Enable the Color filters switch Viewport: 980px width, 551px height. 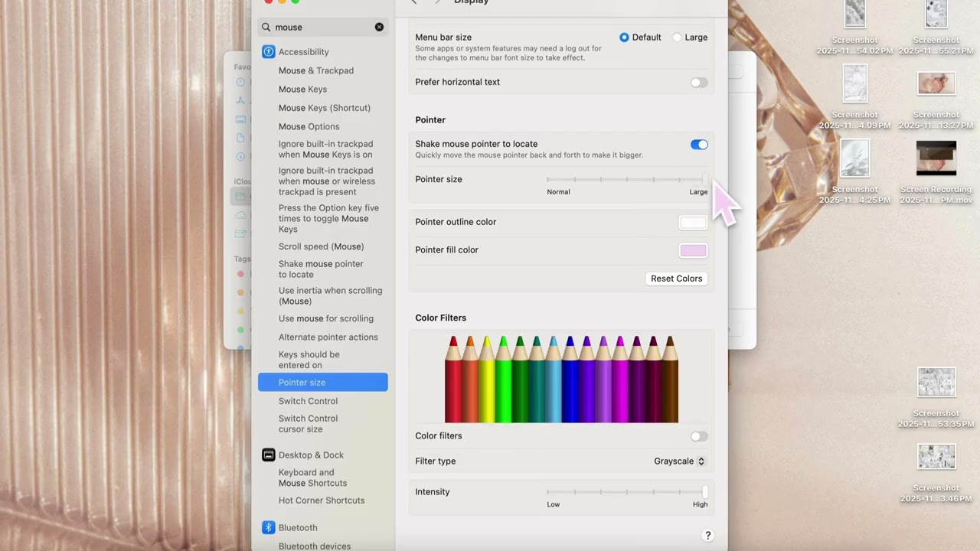(699, 436)
